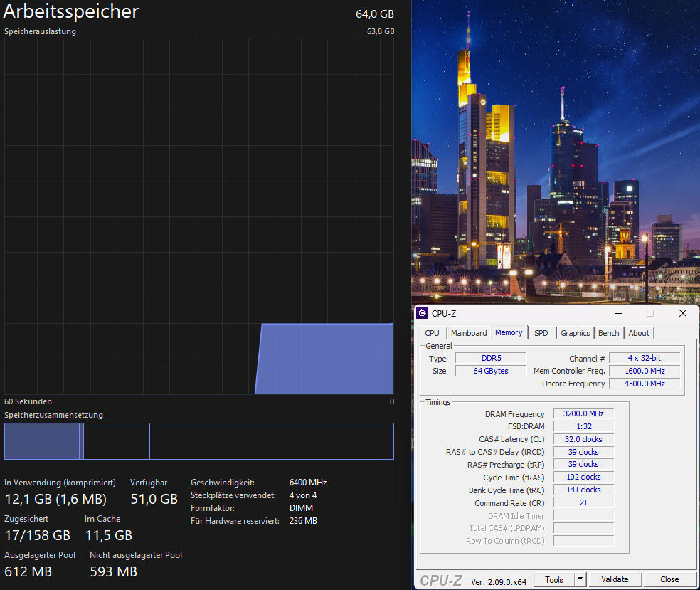The width and height of the screenshot is (700, 590).
Task: Open the CPU tab in CPU-Z
Action: [432, 333]
